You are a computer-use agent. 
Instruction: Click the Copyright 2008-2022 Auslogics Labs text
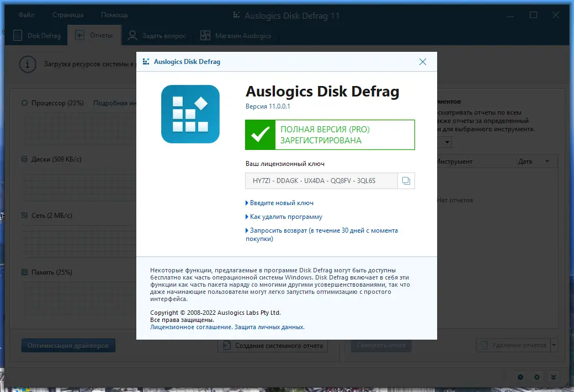(215, 313)
